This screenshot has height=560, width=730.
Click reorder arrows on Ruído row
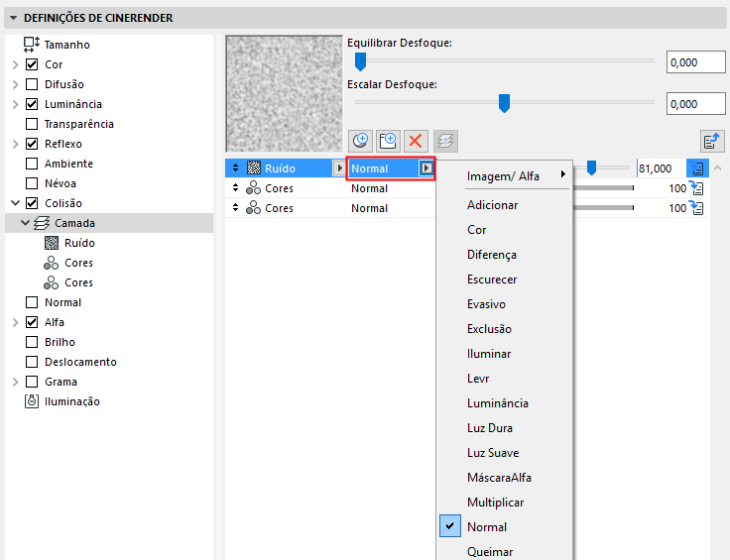pyautogui.click(x=236, y=168)
